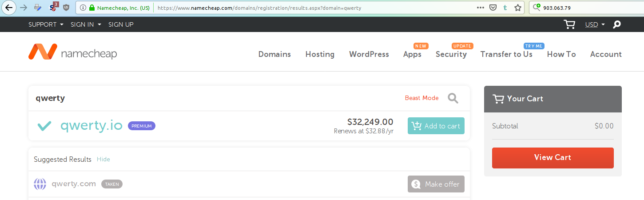Save the page to Pocket
The width and height of the screenshot is (644, 200).
493,8
